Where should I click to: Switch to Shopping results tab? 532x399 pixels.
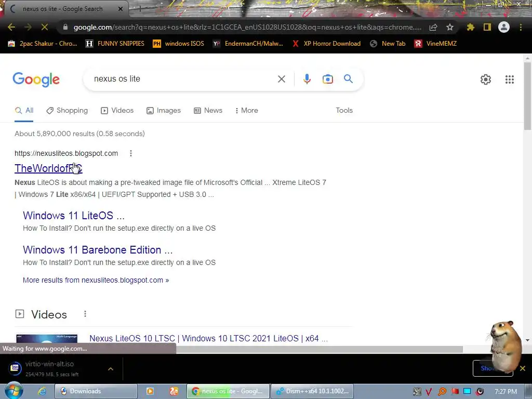[x=67, y=110]
